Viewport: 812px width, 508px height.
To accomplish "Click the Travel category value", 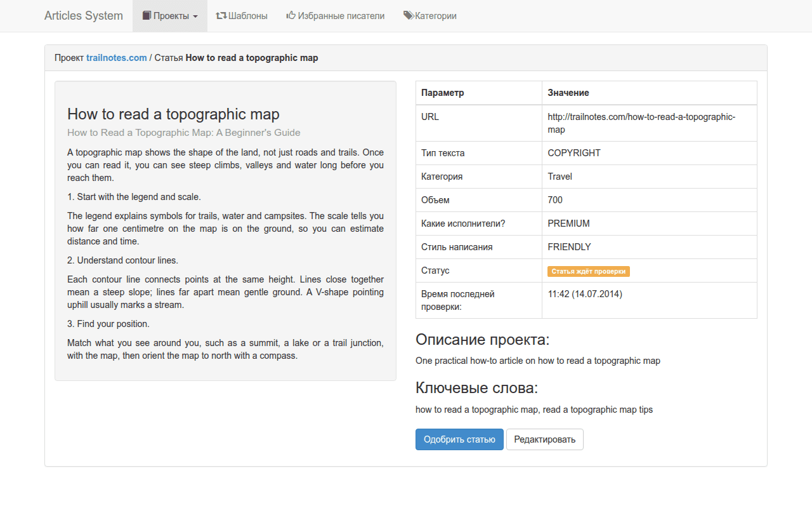I will [560, 177].
